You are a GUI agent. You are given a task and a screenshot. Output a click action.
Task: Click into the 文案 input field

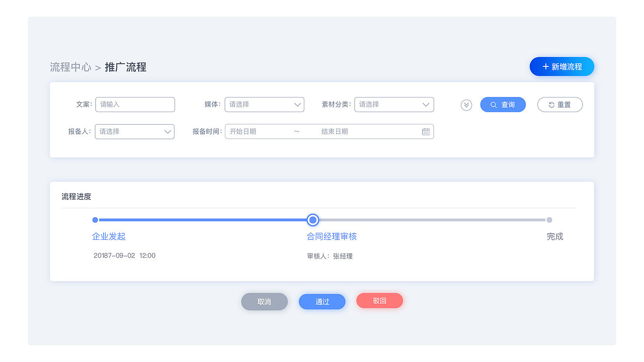(x=135, y=105)
